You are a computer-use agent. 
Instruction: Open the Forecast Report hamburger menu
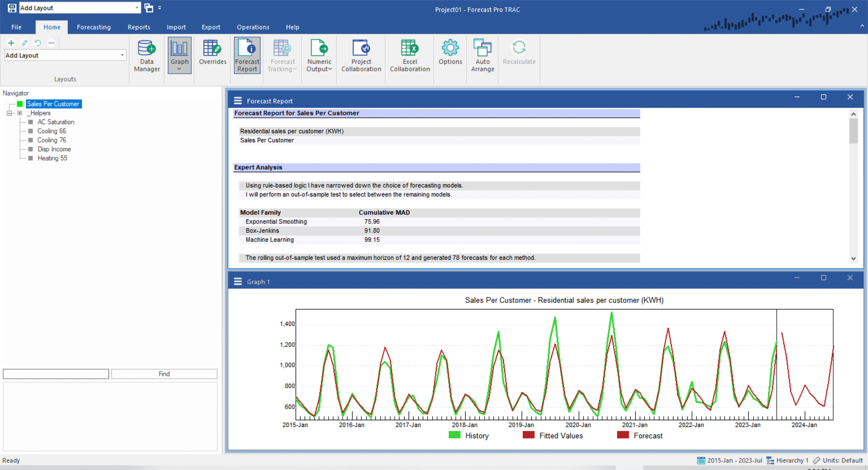click(x=238, y=101)
